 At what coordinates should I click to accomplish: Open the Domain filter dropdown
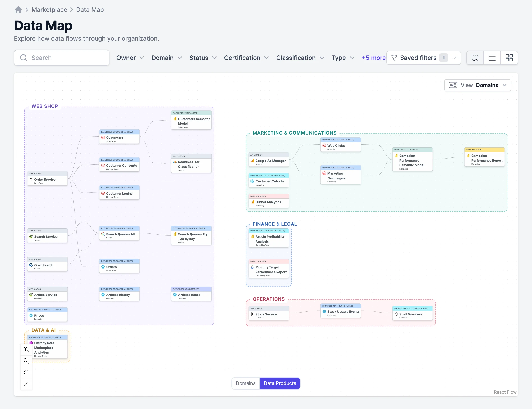(167, 58)
